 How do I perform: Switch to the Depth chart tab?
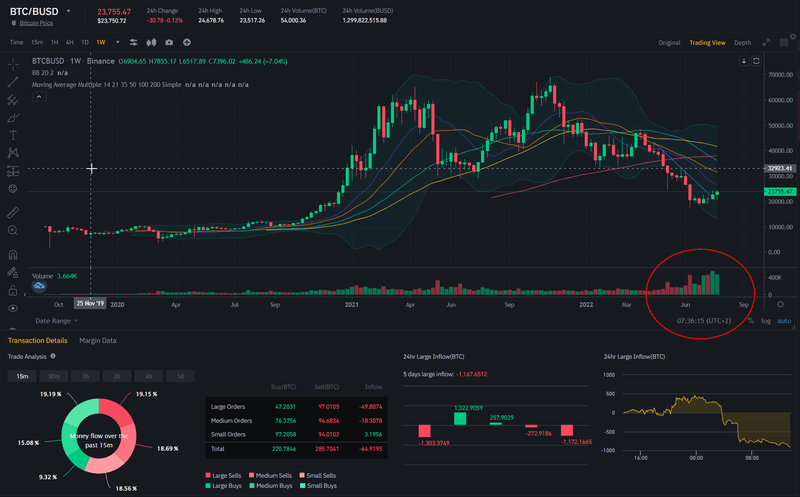[742, 42]
